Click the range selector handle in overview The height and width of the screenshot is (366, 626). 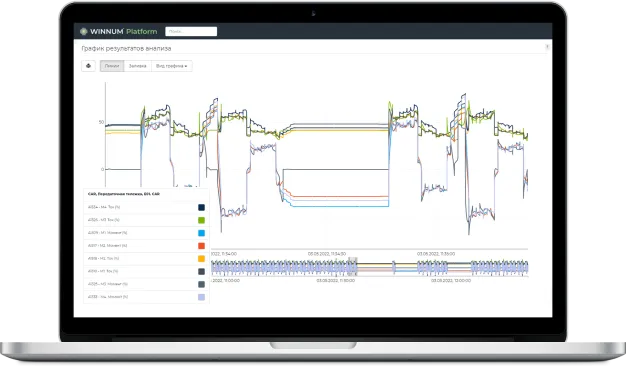pos(352,267)
